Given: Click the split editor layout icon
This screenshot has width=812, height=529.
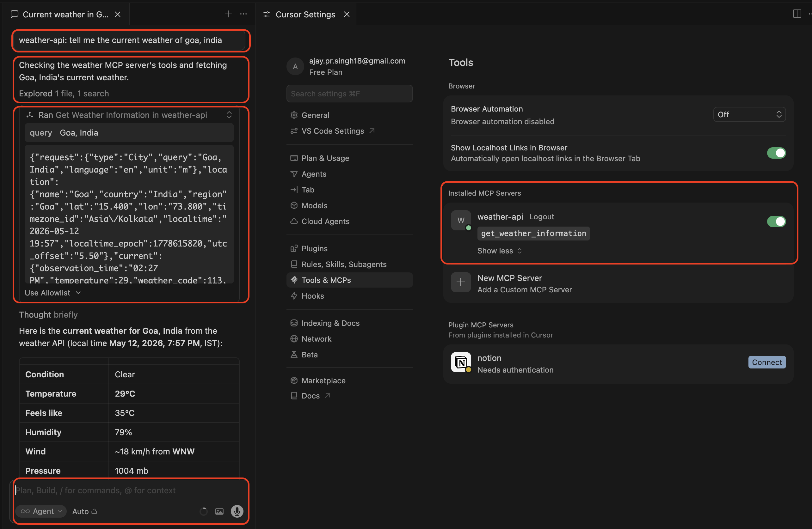Looking at the screenshot, I should (x=797, y=14).
